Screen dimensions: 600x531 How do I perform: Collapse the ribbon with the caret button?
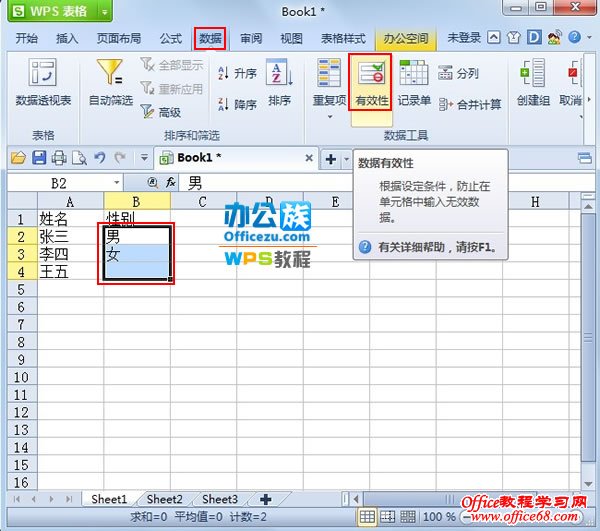click(x=494, y=37)
